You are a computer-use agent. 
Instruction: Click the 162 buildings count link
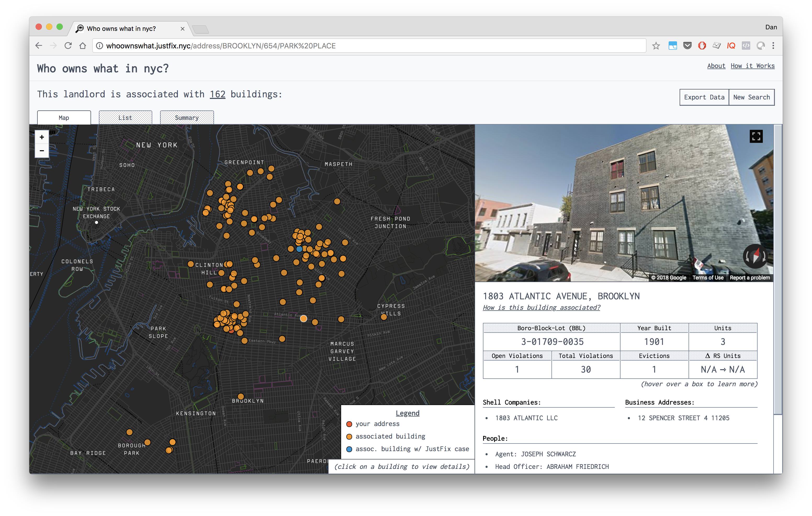coord(217,94)
